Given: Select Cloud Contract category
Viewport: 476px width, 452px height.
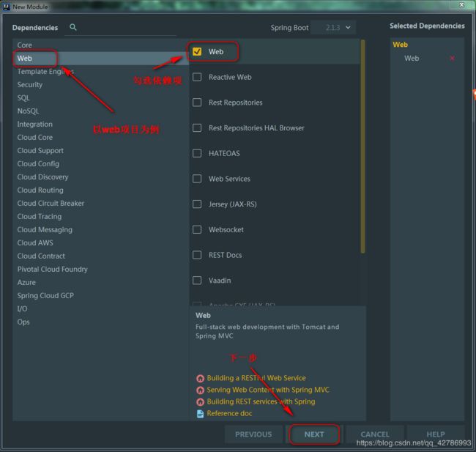Looking at the screenshot, I should click(101, 256).
